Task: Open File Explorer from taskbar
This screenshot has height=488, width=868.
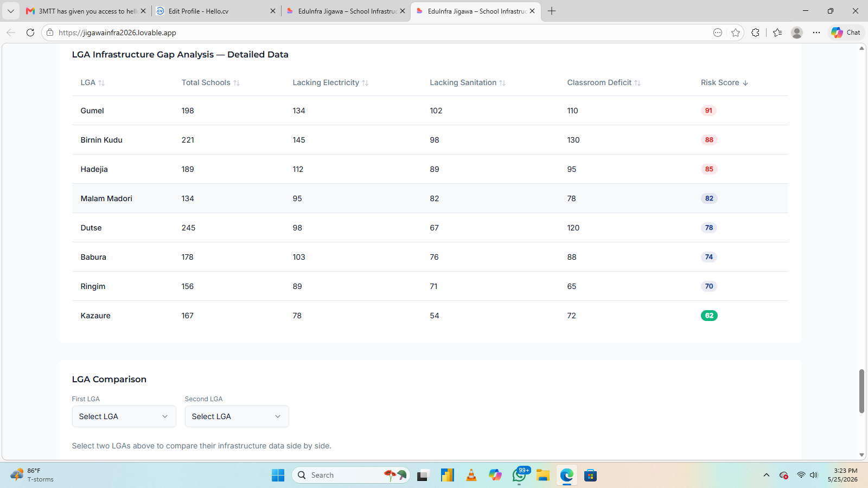Action: 543,476
